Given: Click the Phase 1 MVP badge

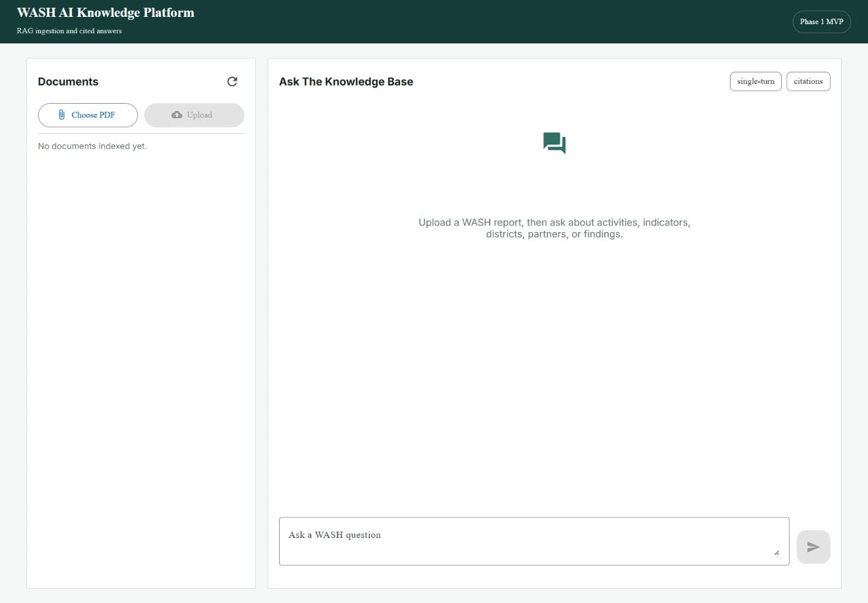Looking at the screenshot, I should (x=822, y=22).
